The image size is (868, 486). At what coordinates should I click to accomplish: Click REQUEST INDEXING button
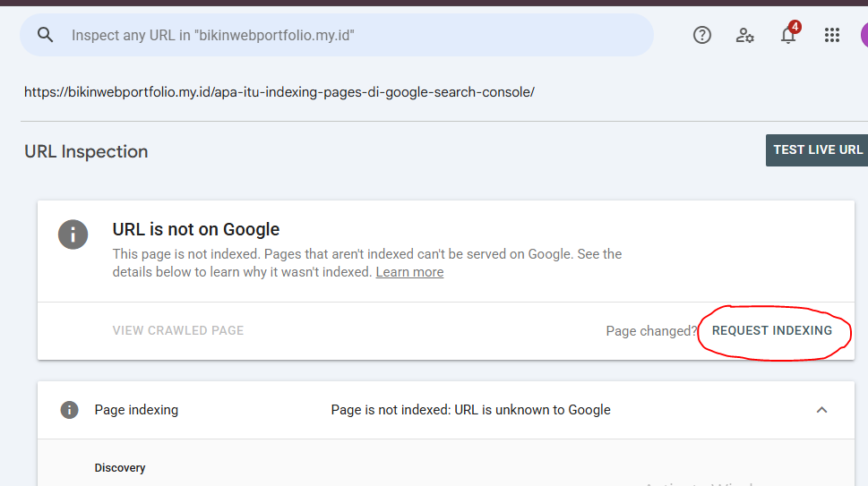(771, 330)
